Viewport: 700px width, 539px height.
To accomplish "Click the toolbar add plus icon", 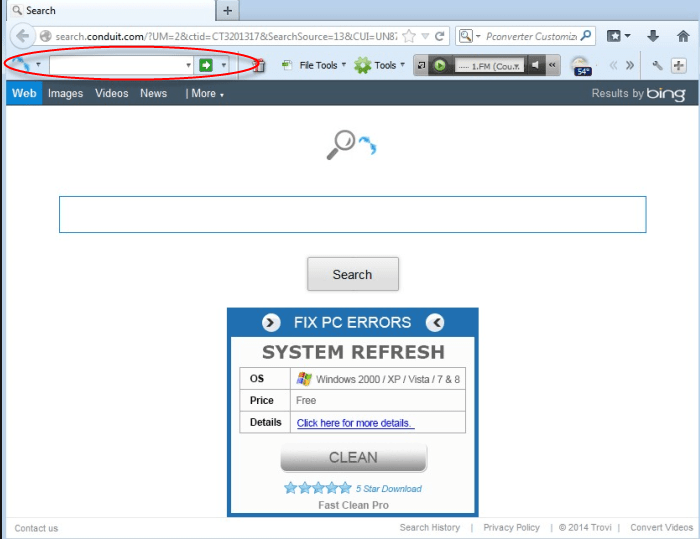I will click(679, 66).
